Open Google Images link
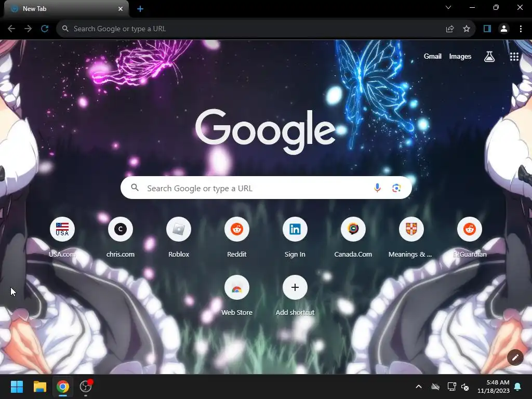The height and width of the screenshot is (399, 532). (x=460, y=56)
